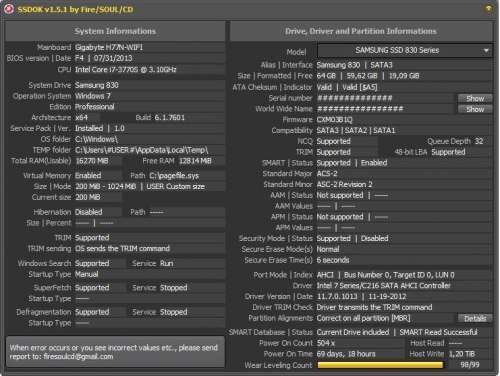Select the AAM Not supported value
Screen dimensions: 500x376
coord(340,195)
